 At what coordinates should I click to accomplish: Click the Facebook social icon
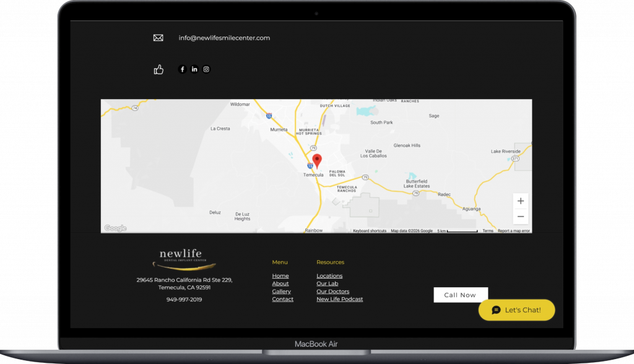pos(182,69)
